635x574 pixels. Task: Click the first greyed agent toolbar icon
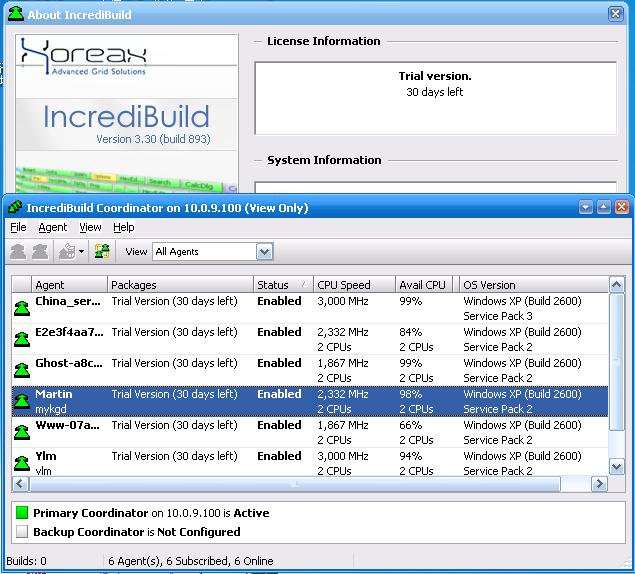pos(18,252)
